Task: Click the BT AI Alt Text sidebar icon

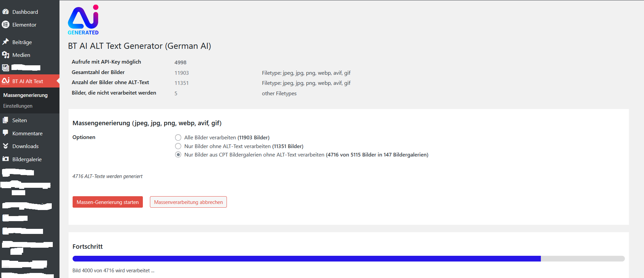Action: (5, 81)
